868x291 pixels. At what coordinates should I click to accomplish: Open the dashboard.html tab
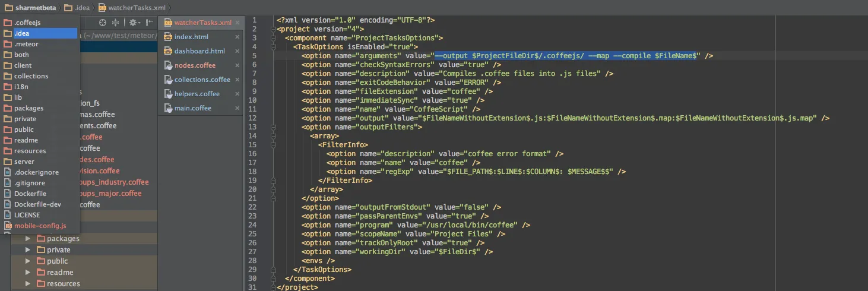tap(200, 51)
